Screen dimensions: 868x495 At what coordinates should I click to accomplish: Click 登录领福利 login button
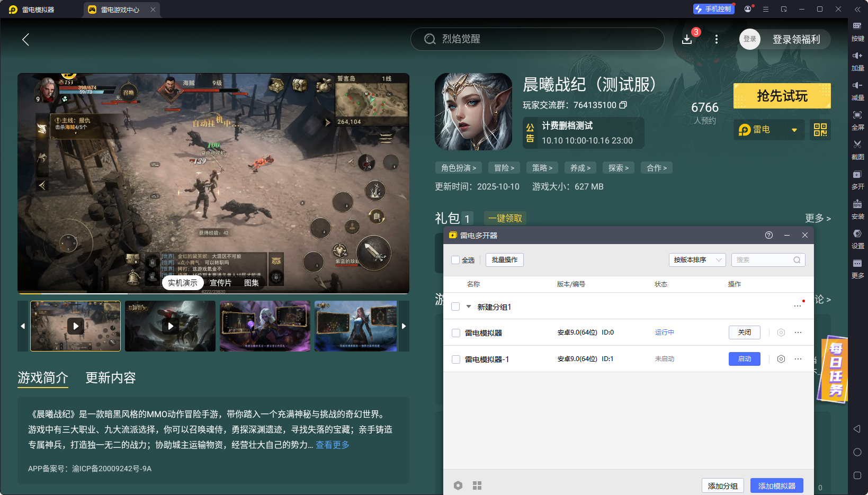coord(796,39)
